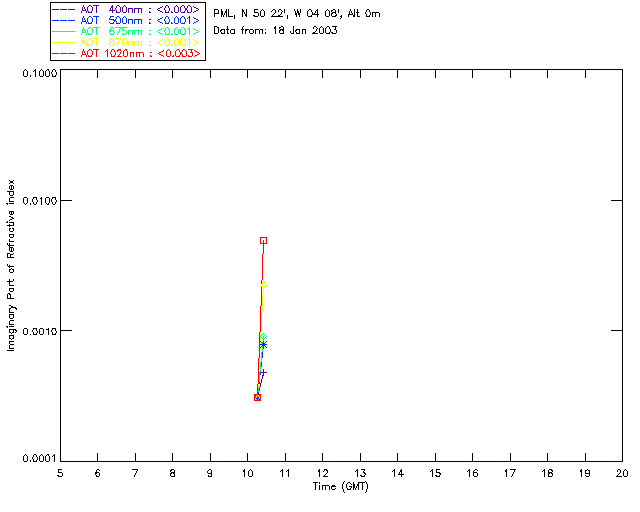Image resolution: width=640 pixels, height=512 pixels.
Task: Click the 0.0001 y-axis tick label
Action: click(x=40, y=459)
